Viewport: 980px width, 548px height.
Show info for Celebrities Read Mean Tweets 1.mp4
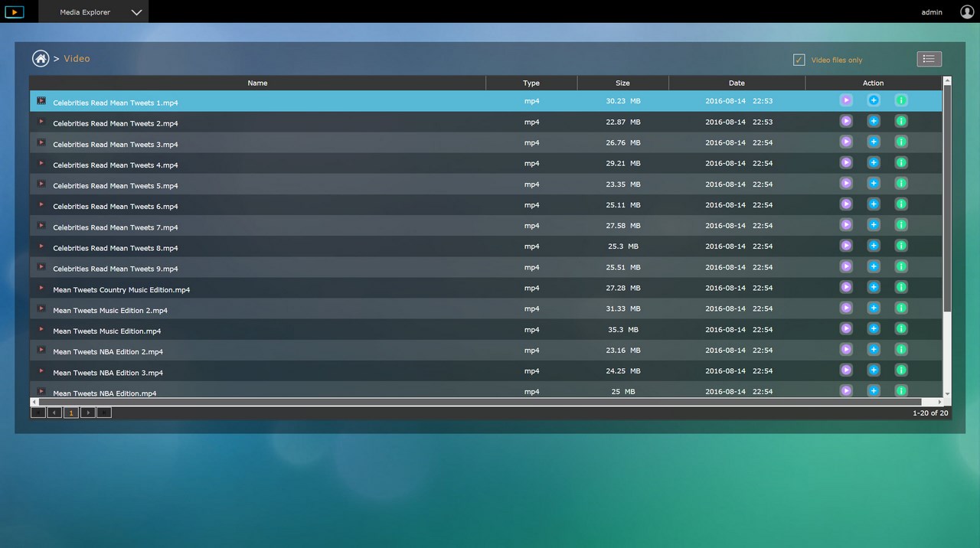[x=901, y=100]
